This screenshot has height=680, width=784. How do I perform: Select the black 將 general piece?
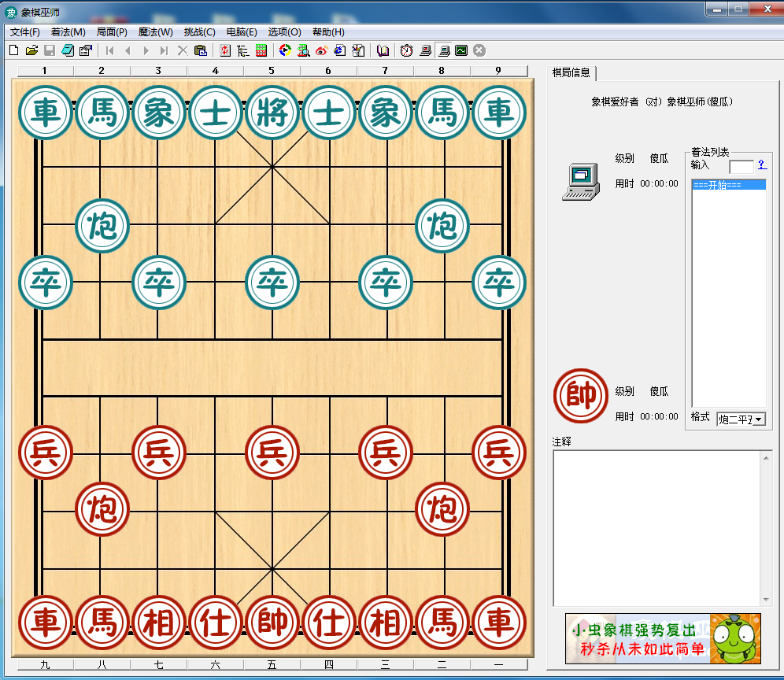(272, 113)
